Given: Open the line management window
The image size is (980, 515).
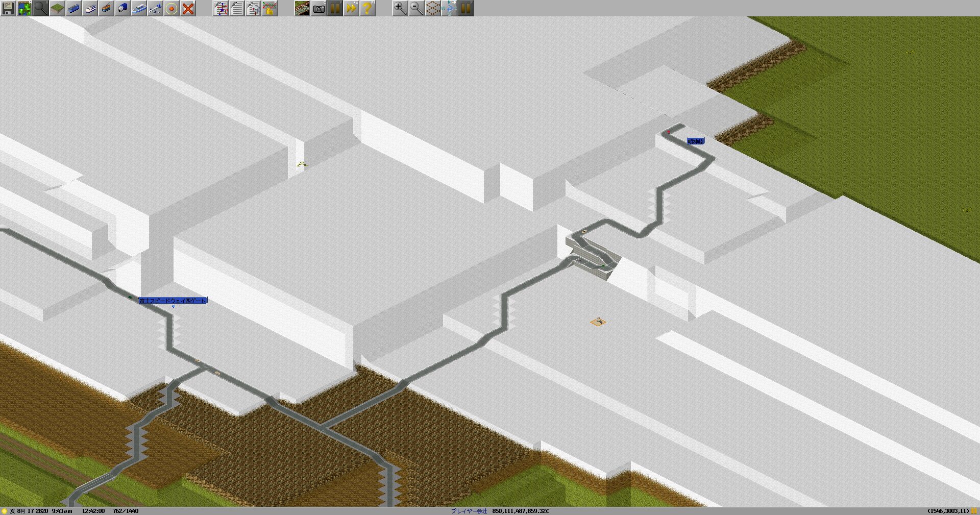Looking at the screenshot, I should pos(220,8).
